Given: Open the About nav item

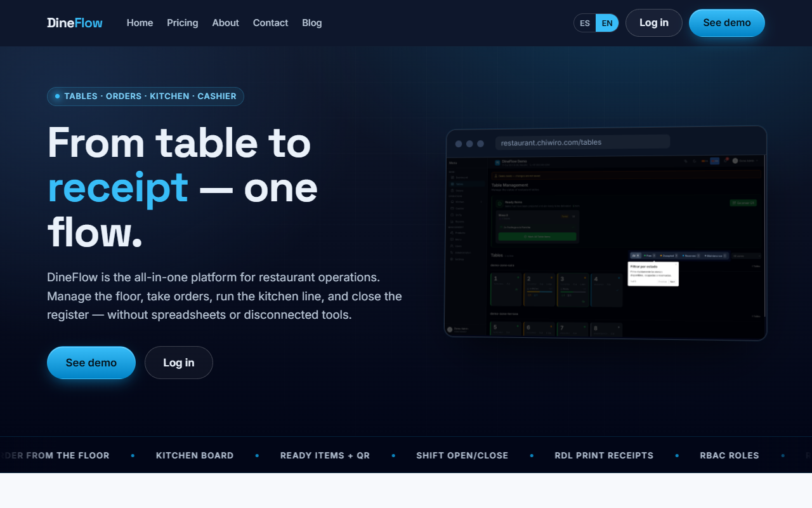Looking at the screenshot, I should [225, 23].
